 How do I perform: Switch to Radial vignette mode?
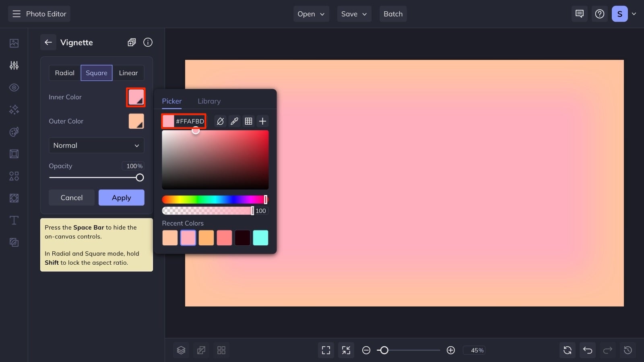(x=64, y=73)
